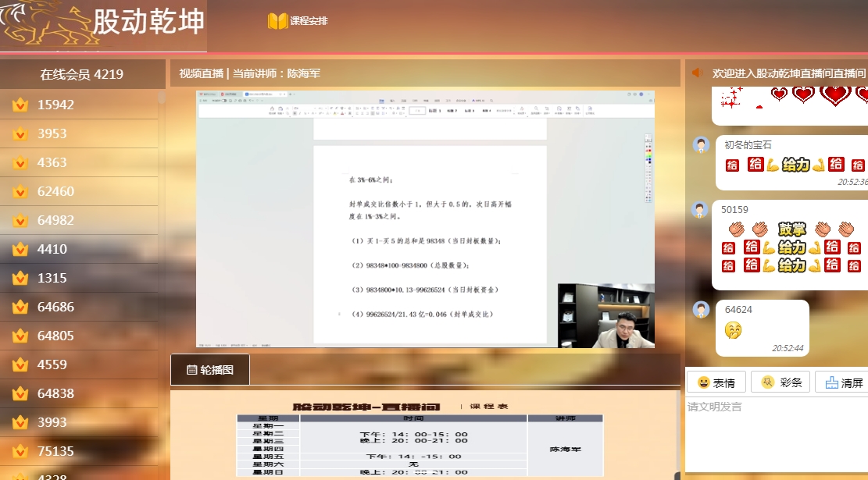Click username 64624 in chat
The width and height of the screenshot is (868, 480).
(x=738, y=310)
